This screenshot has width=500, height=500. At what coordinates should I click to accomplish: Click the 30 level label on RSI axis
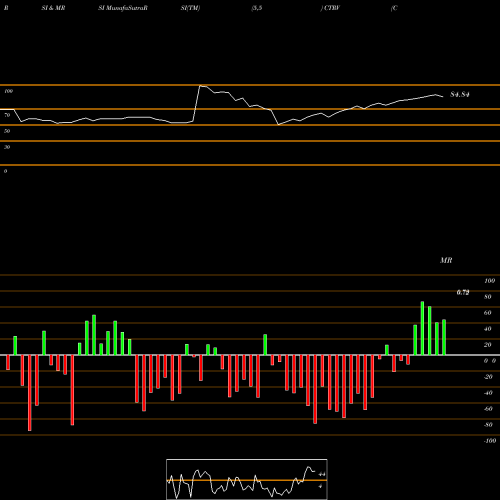(x=7, y=147)
